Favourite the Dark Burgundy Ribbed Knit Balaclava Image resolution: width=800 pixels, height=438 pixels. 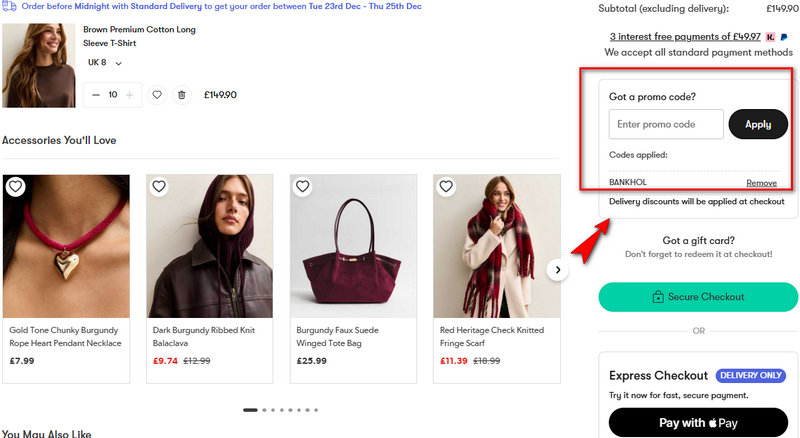[x=160, y=186]
